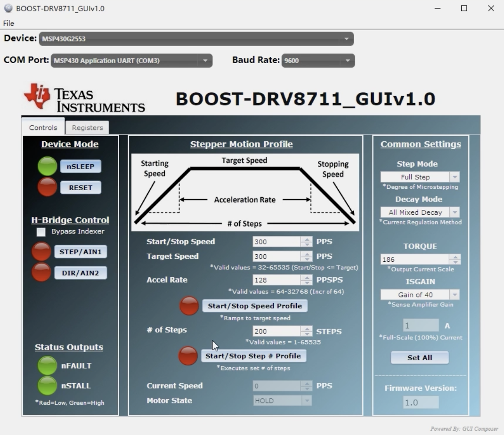
Task: Click the RESET red LED indicator
Action: tap(47, 187)
